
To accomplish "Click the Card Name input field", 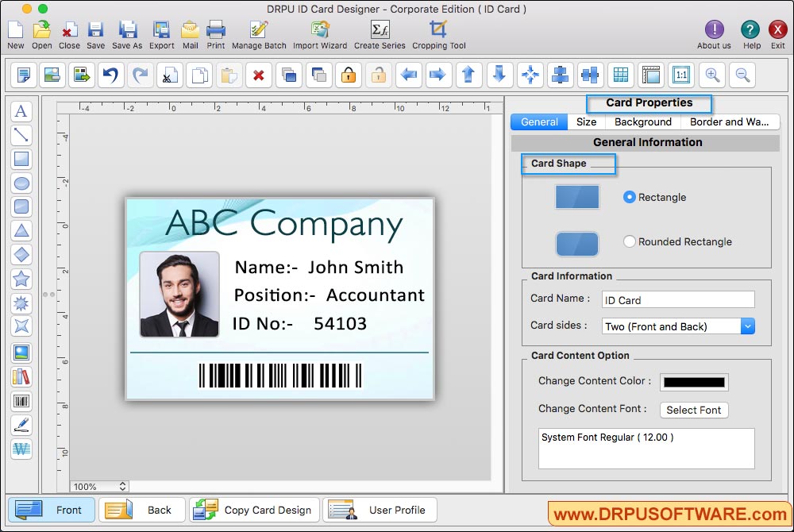I will [x=677, y=299].
